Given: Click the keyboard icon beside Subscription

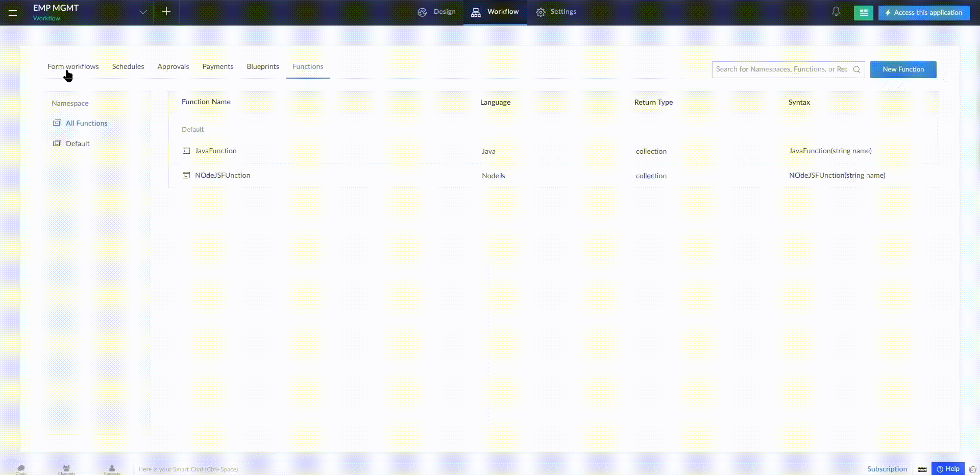Looking at the screenshot, I should [x=922, y=469].
